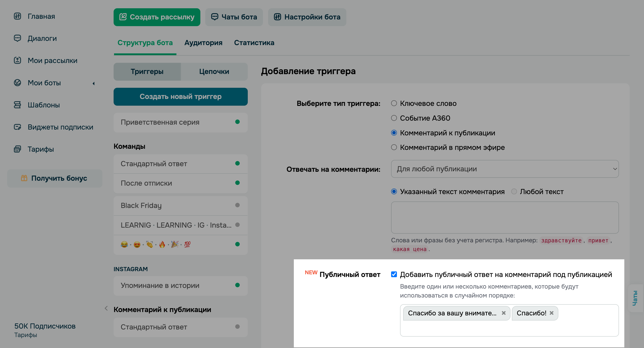This screenshot has width=644, height=348.
Task: Collapse the Мои боты sidebar item
Action: tap(93, 84)
